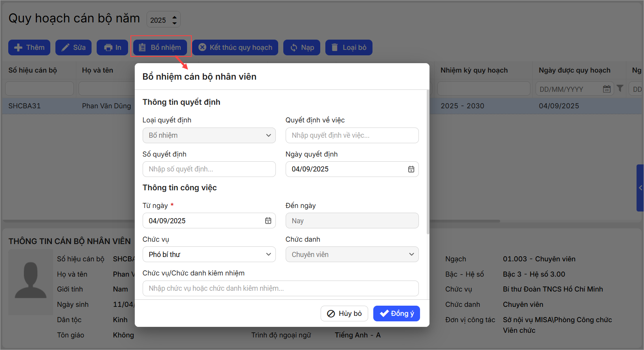Select row cell SHCBA31

(24, 106)
